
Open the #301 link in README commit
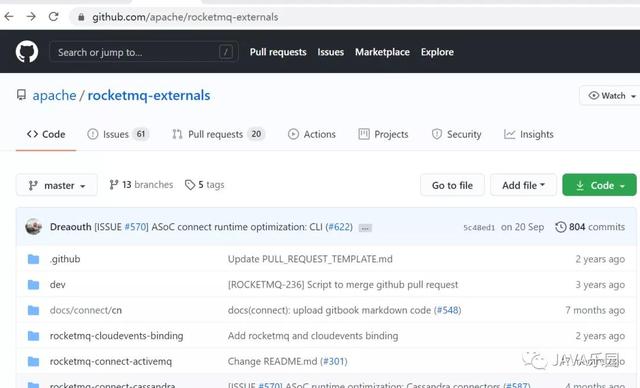[333, 361]
